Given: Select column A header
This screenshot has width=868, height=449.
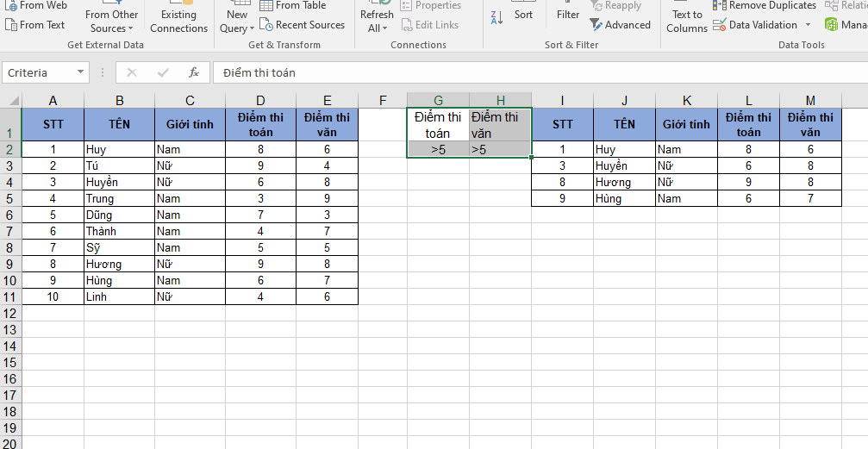Looking at the screenshot, I should tap(53, 100).
